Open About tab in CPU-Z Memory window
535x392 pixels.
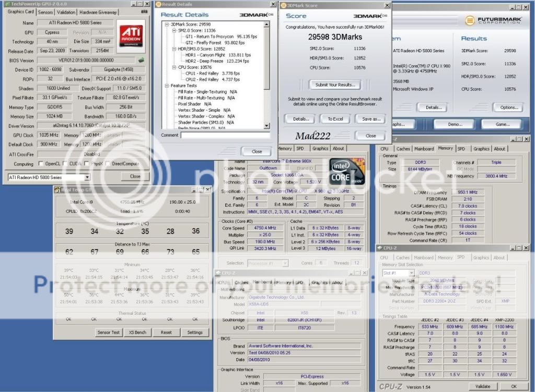pyautogui.click(x=499, y=149)
